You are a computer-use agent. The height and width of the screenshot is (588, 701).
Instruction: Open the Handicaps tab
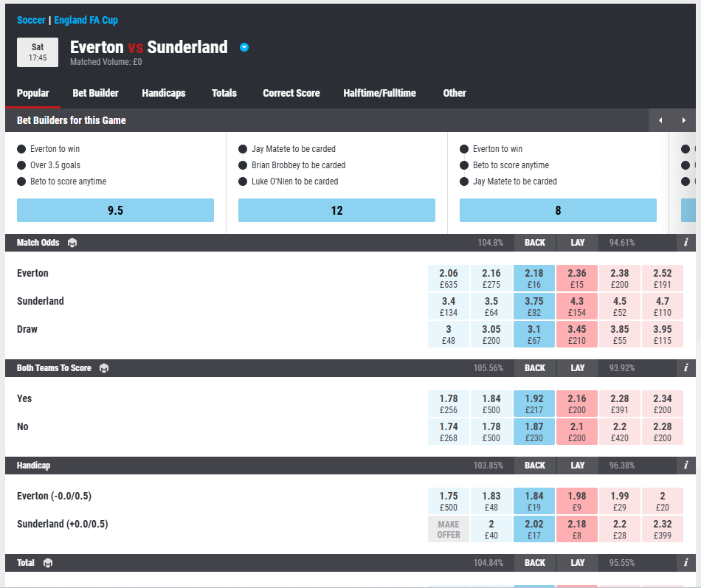click(x=164, y=93)
